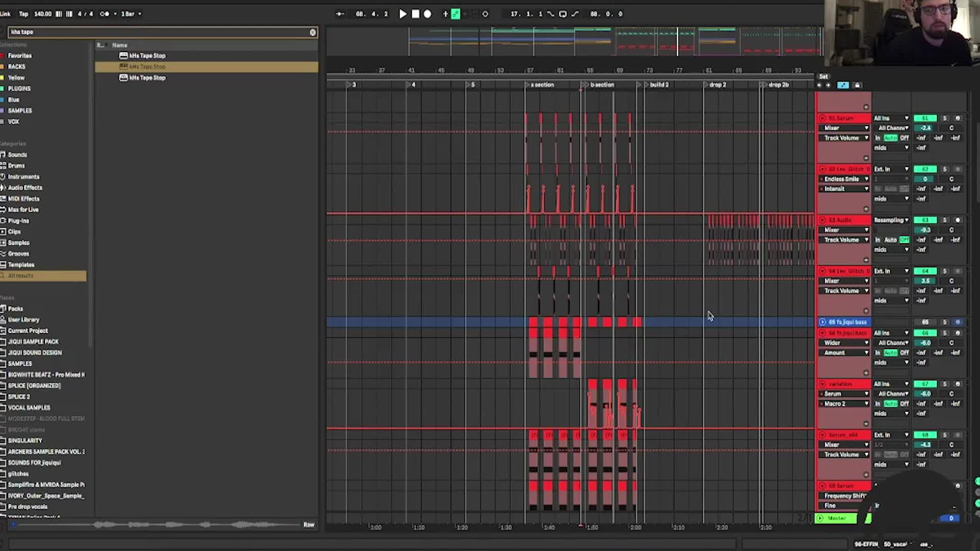
Task: Toggle the Follow playback arrow icon
Action: pyautogui.click(x=340, y=14)
